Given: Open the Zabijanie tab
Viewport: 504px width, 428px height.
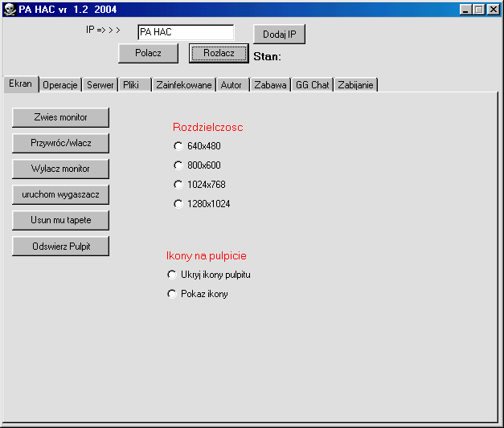Looking at the screenshot, I should (355, 85).
